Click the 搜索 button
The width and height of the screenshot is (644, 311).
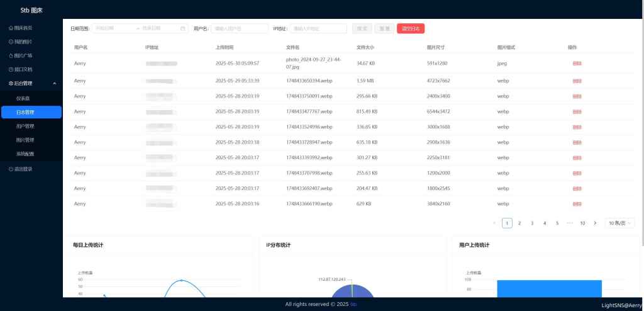point(362,28)
